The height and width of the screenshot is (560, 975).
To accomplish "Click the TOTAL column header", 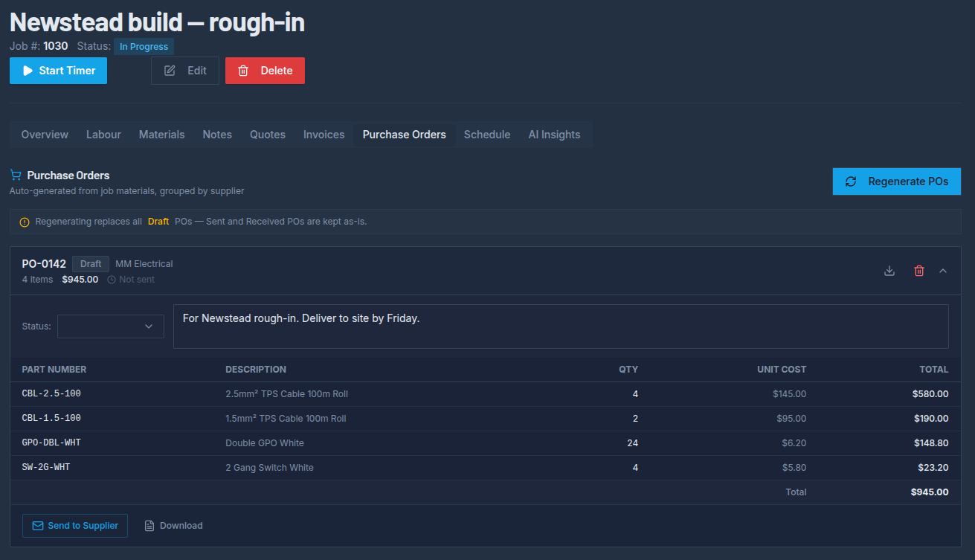I will (x=934, y=370).
